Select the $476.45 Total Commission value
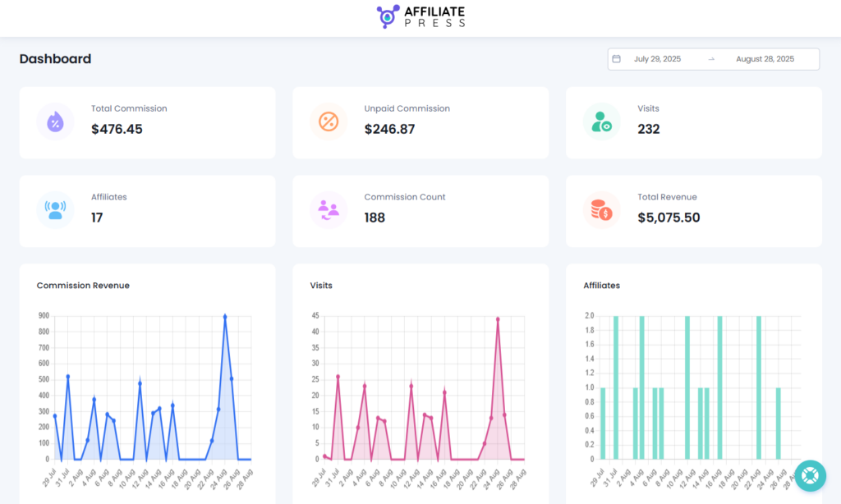Screen dimensions: 841x504 click(x=117, y=129)
